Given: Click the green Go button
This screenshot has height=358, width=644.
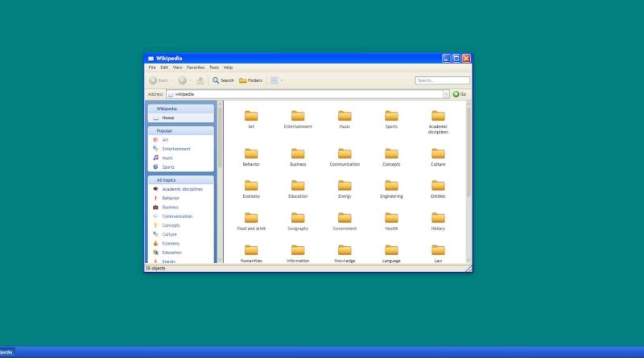Looking at the screenshot, I should [x=460, y=94].
